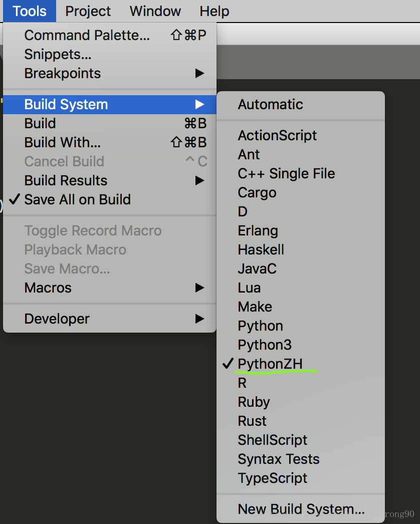Screen dimensions: 420x524
Task: Select the checked PythonZH build system
Action: point(301,364)
